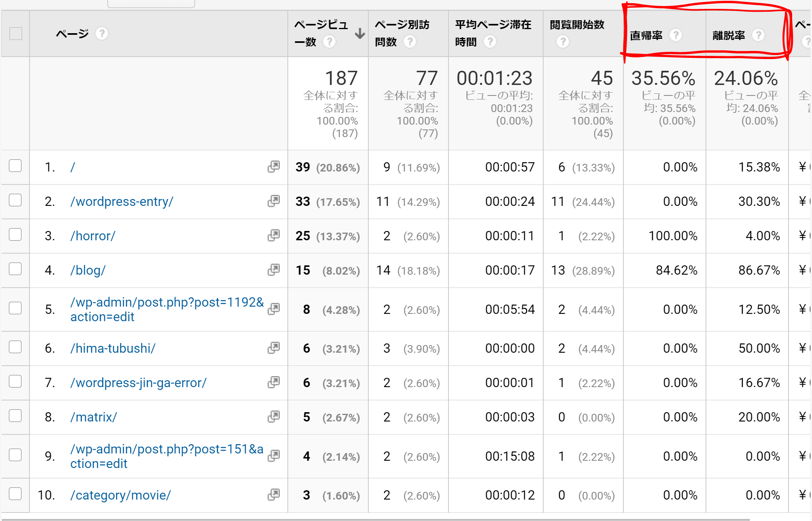The height and width of the screenshot is (521, 812).
Task: Toggle the select-all checkbox in header
Action: point(15,34)
